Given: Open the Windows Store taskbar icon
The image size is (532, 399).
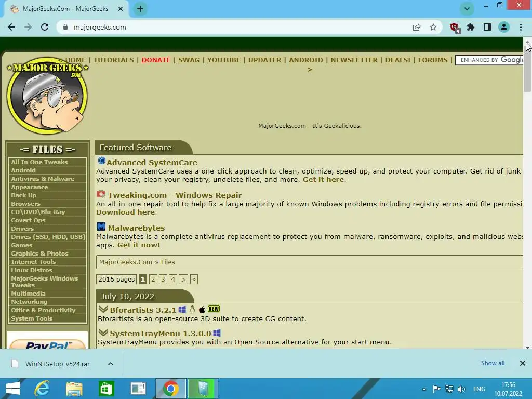Looking at the screenshot, I should (x=106, y=389).
